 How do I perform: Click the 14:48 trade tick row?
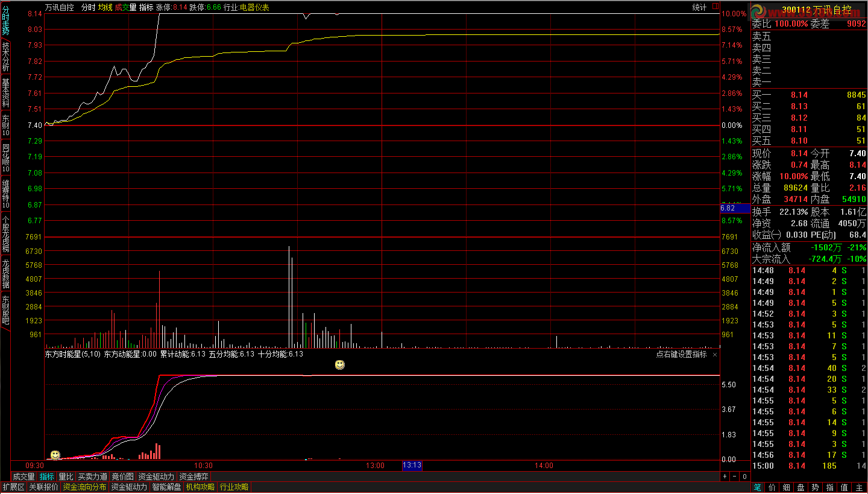[x=809, y=270]
